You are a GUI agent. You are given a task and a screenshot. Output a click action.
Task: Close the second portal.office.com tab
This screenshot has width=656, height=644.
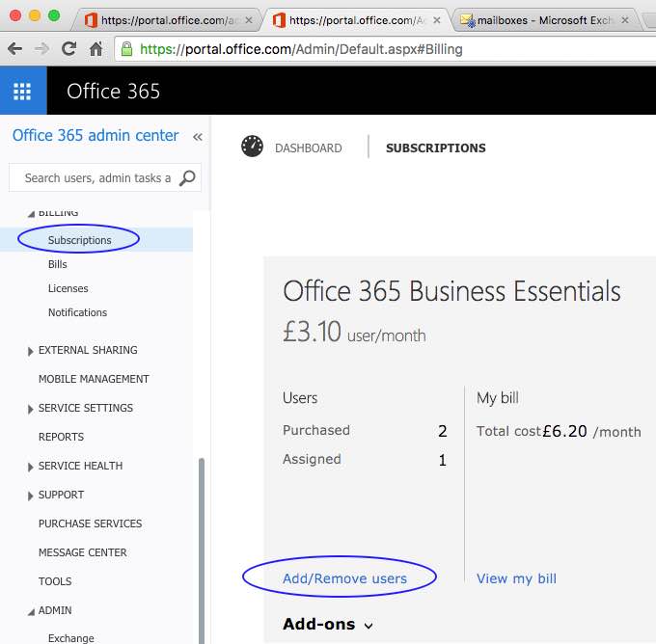(437, 20)
